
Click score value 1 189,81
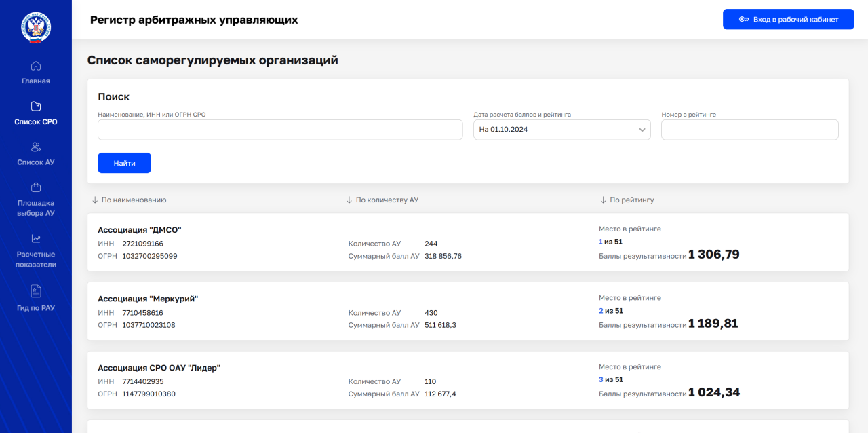713,324
